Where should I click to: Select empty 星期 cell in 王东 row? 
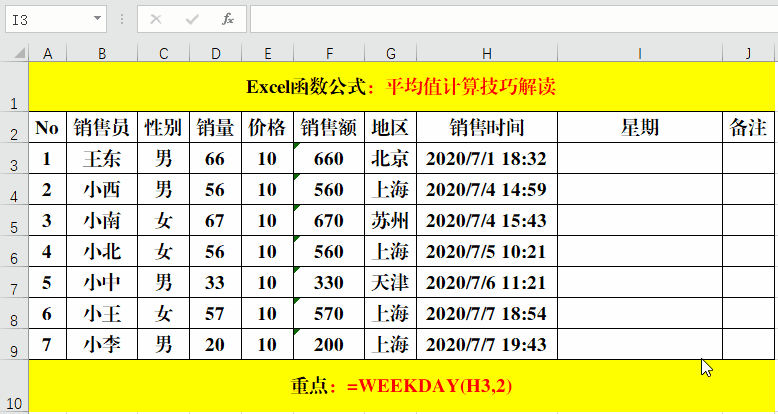(640, 158)
